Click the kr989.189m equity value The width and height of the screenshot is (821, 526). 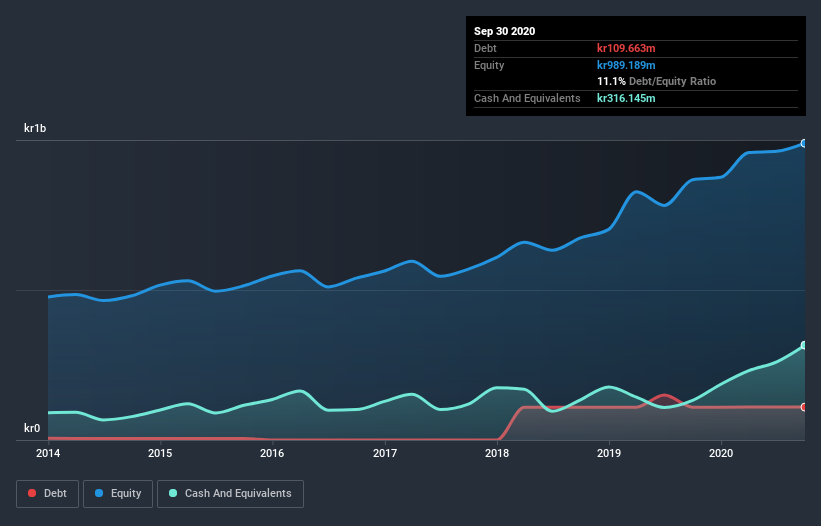click(626, 65)
